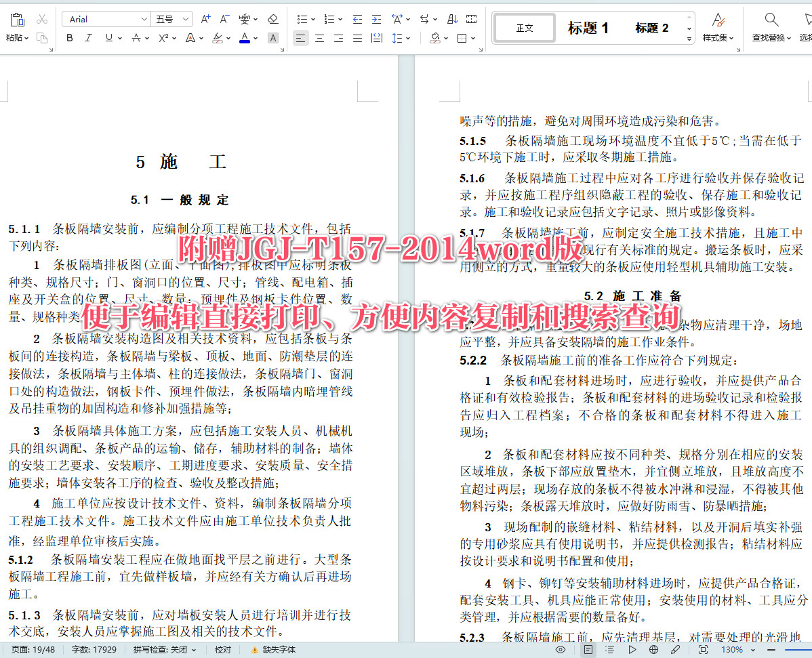Toggle bold formatting

68,38
